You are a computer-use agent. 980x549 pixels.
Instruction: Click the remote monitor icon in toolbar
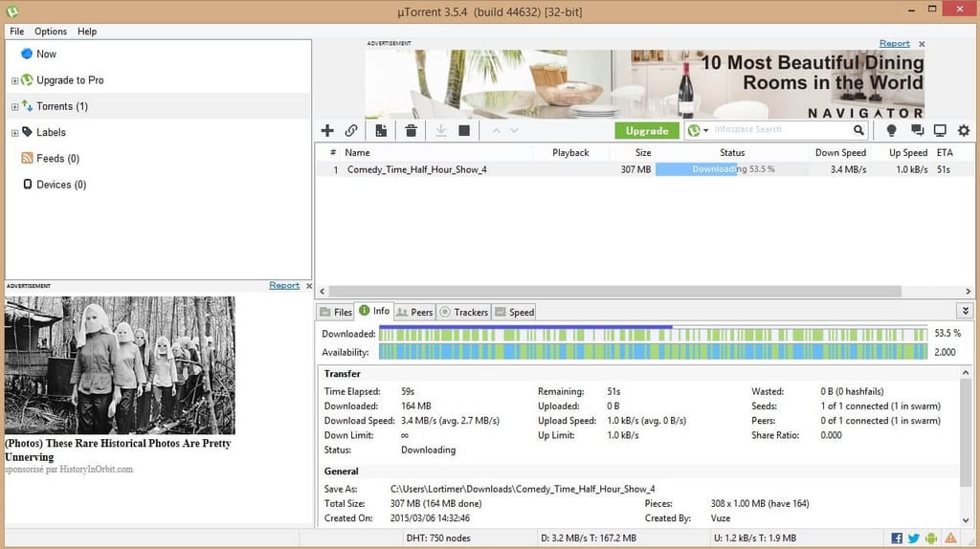(x=940, y=130)
